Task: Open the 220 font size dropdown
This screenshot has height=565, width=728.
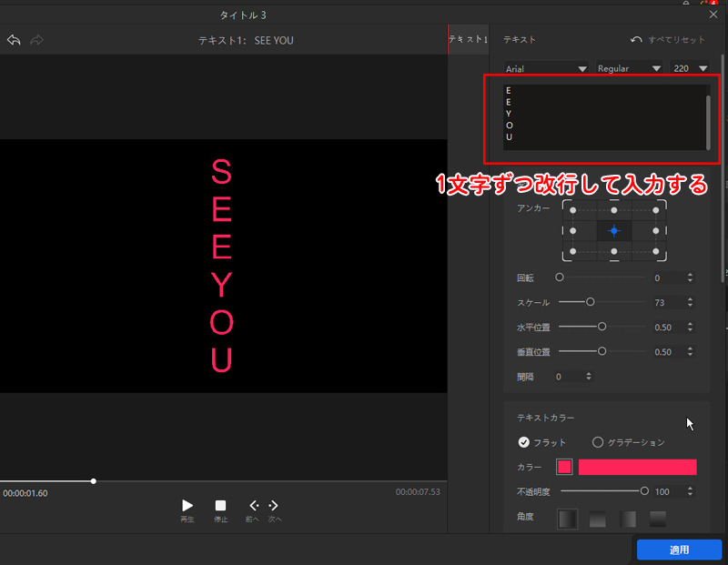Action: click(690, 67)
